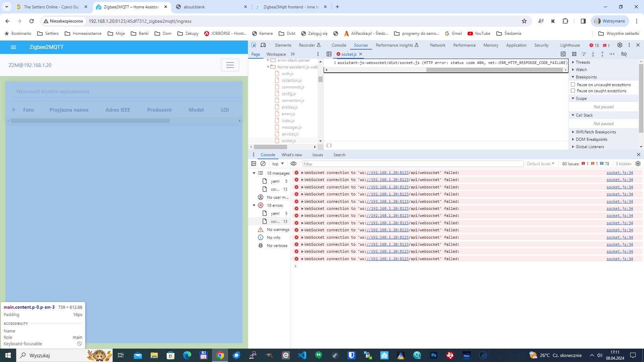
Task: Switch to Workspace navigator tab
Action: [x=276, y=54]
